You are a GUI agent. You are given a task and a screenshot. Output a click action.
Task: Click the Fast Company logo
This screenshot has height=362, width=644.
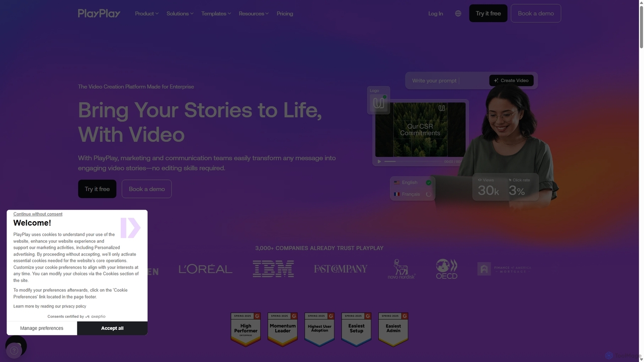pyautogui.click(x=341, y=269)
